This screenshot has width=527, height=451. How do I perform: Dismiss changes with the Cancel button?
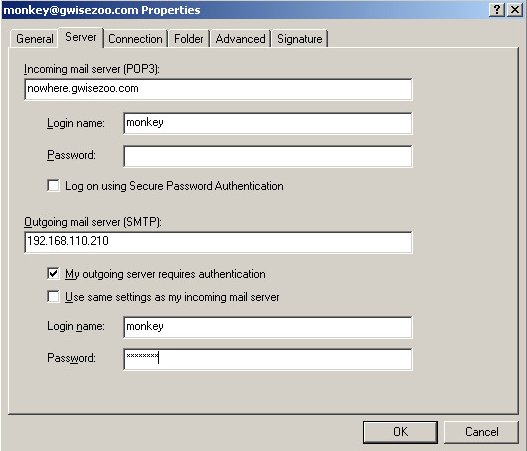click(481, 432)
